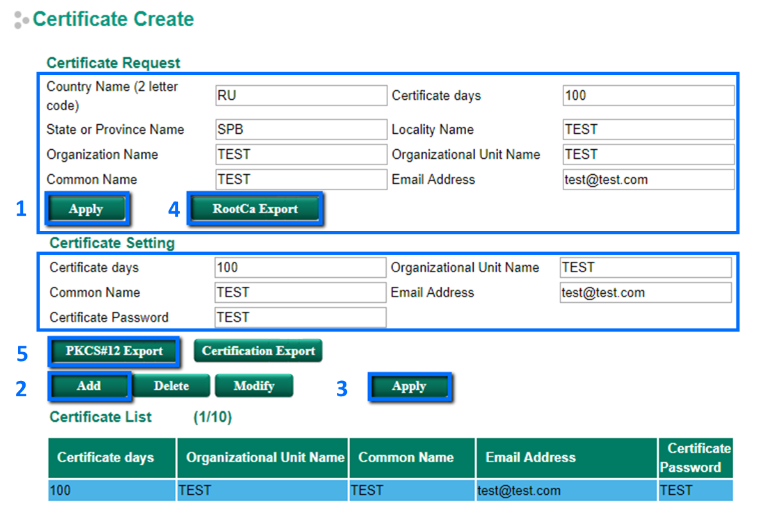Click Email Address field in Certificate Request
Image resolution: width=769 pixels, height=532 pixels.
coord(648,179)
